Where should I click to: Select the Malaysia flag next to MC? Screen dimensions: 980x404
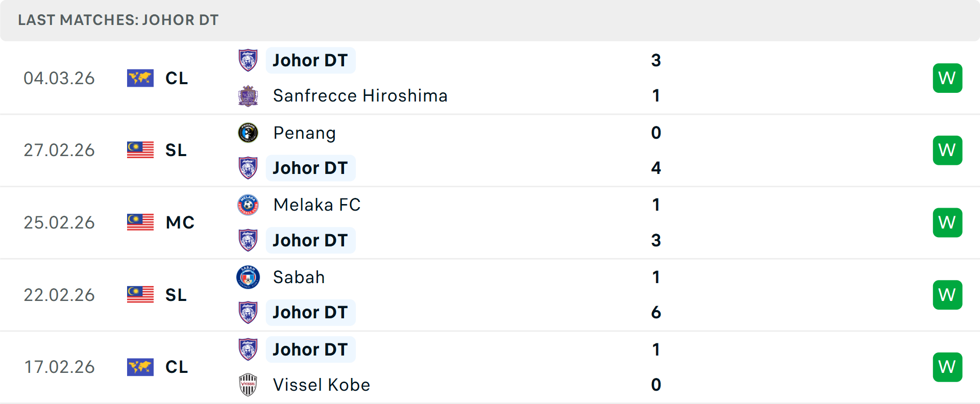140,222
